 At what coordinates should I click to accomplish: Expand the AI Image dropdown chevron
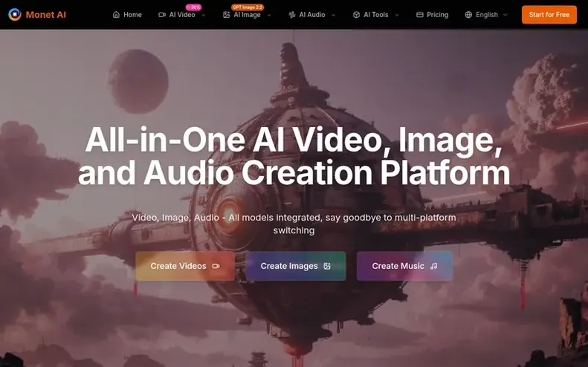click(269, 15)
